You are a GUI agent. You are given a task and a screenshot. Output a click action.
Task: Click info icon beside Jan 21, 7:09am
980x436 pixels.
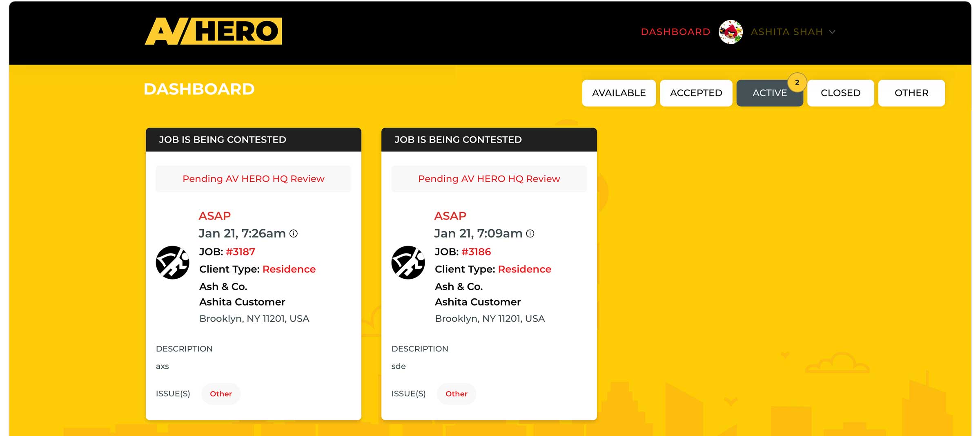pos(530,233)
